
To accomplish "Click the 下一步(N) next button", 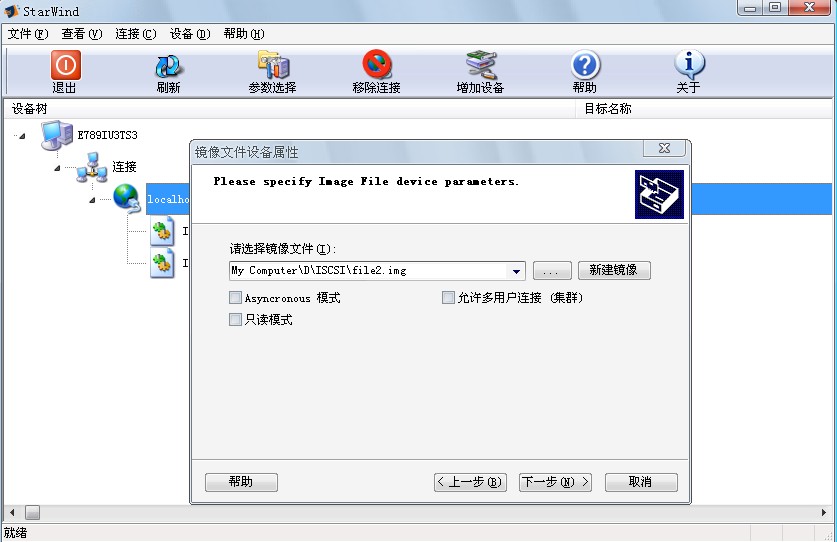I will coord(555,482).
